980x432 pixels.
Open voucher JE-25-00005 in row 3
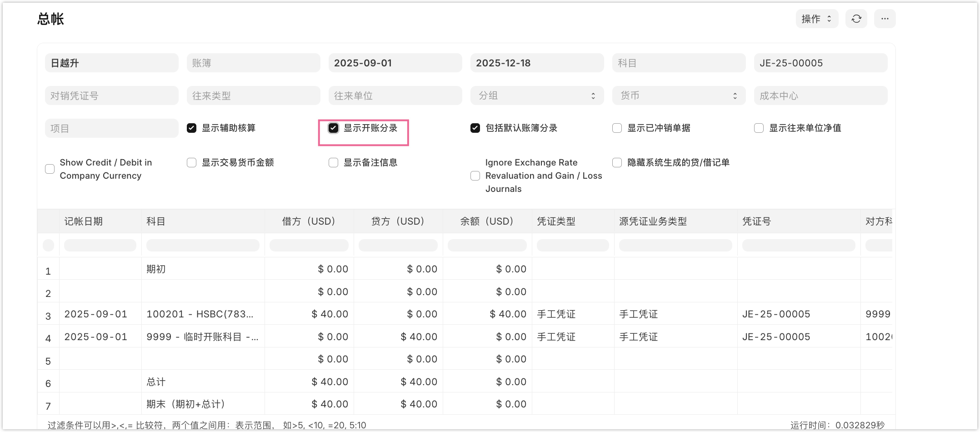[x=776, y=314]
